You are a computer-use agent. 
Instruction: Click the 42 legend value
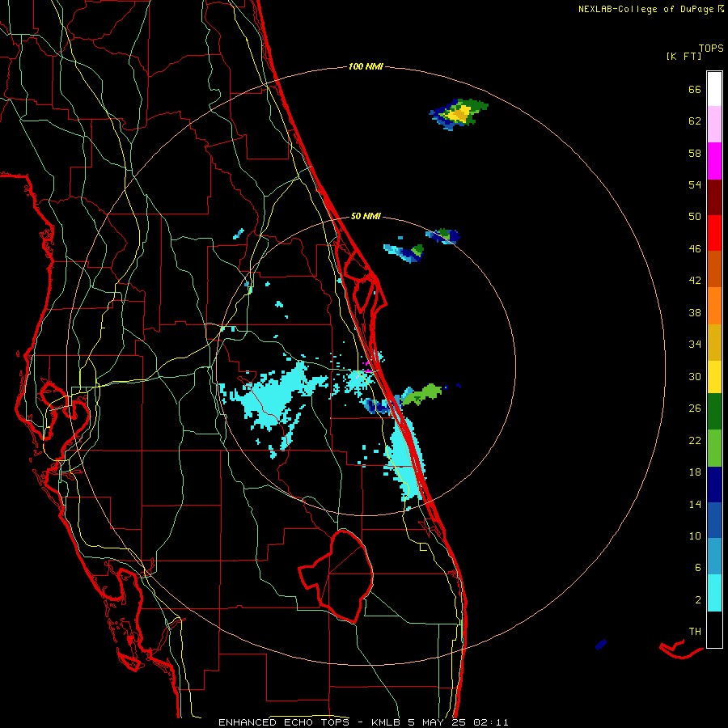pos(695,281)
